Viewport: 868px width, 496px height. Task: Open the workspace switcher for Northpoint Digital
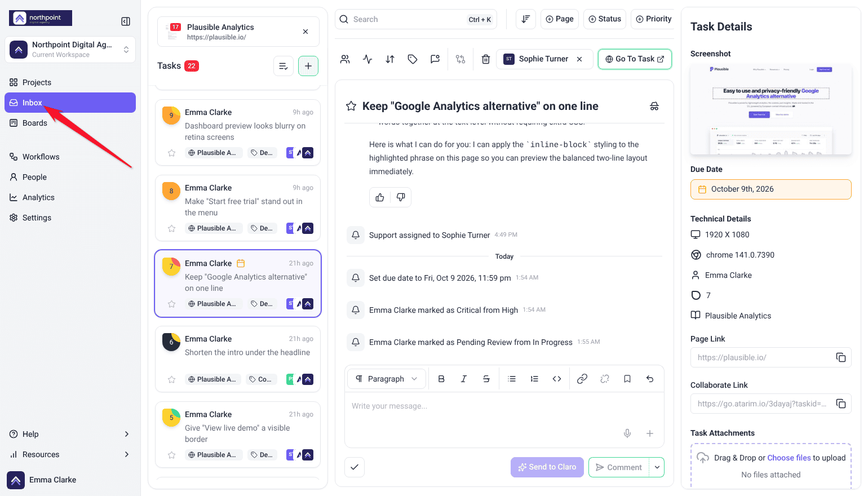(70, 50)
